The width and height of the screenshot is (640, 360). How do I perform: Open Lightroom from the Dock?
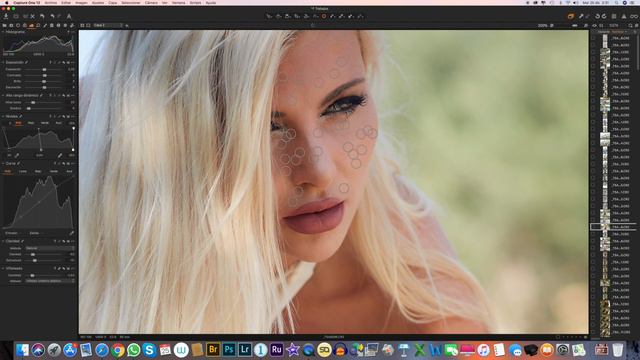(244, 350)
